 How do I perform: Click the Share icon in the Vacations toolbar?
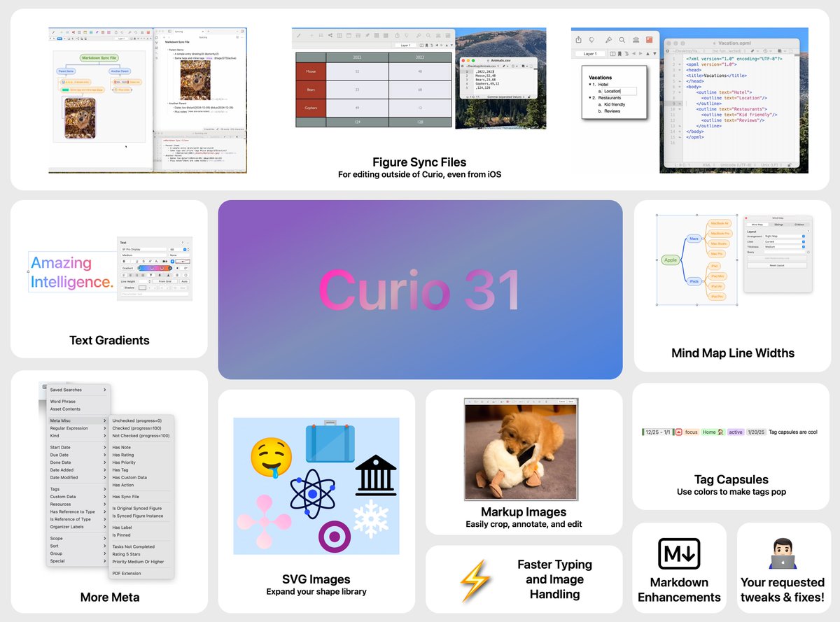point(578,40)
